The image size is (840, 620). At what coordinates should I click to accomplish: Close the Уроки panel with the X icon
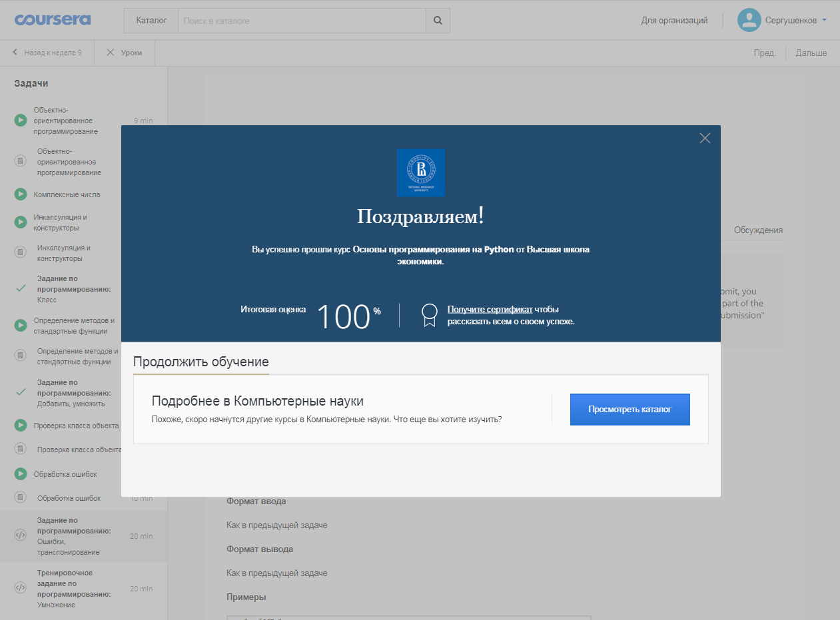[110, 53]
